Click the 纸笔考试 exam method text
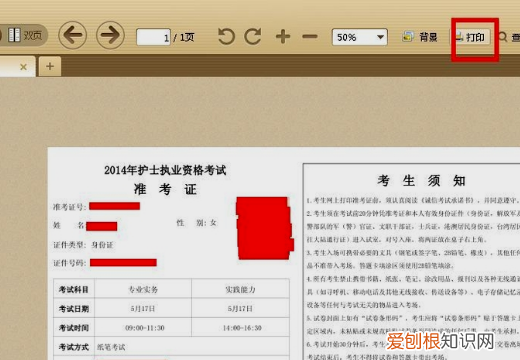Screen dimensions: 520x360 tap(111, 347)
